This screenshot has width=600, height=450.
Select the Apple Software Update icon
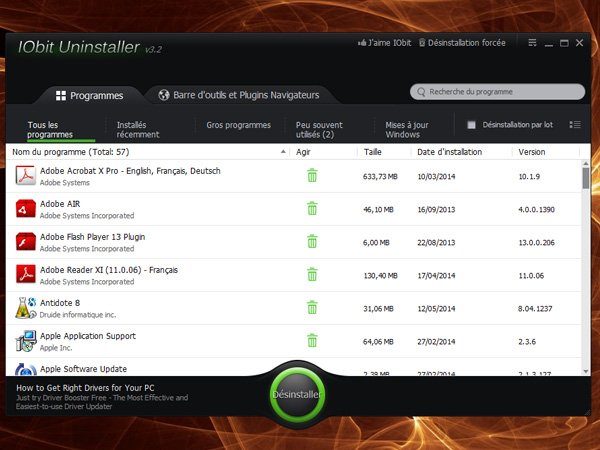[26, 370]
